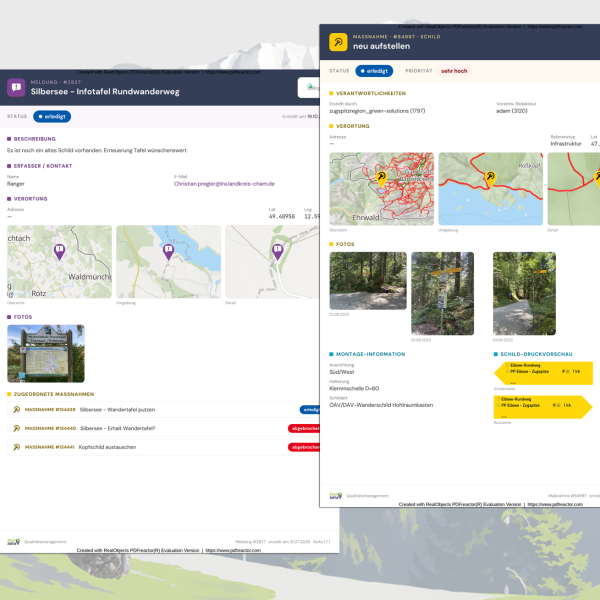The height and width of the screenshot is (600, 600).
Task: Open third forest path photo in Massnahme Fotos
Action: point(524,293)
